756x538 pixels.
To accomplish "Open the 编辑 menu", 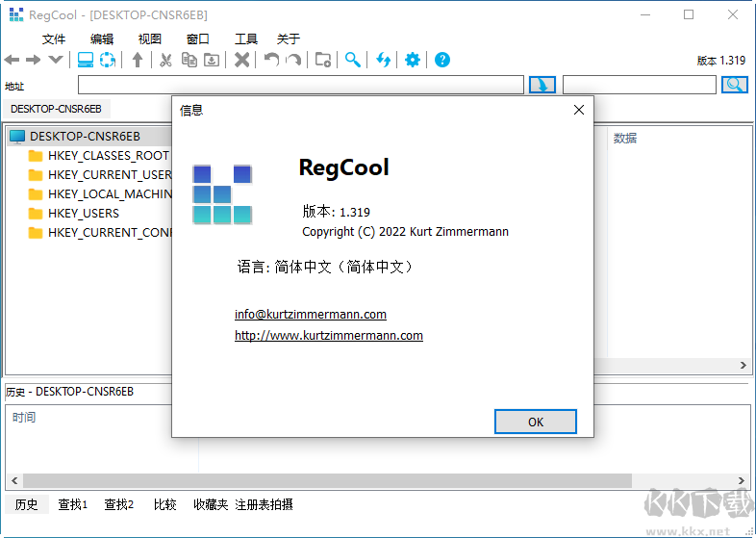I will point(102,39).
